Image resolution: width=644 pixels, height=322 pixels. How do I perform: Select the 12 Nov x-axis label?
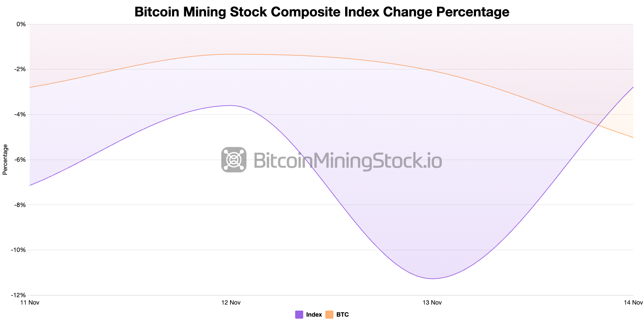[x=231, y=303]
